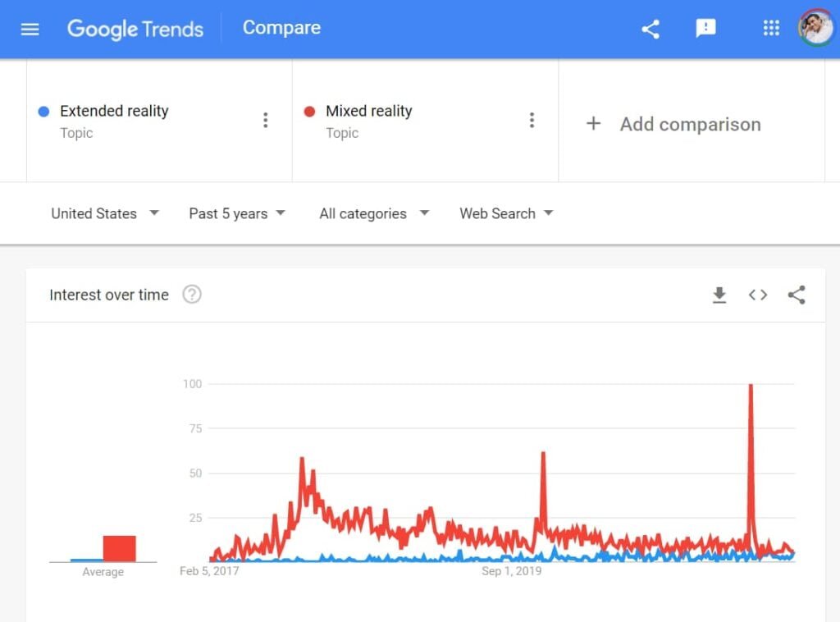Share the Interest over time chart
Screen dimensions: 840x622
pyautogui.click(x=797, y=295)
